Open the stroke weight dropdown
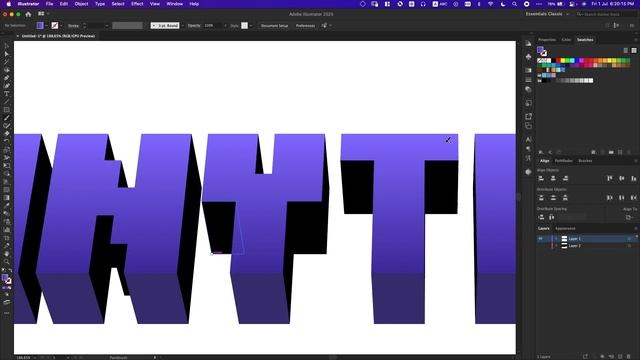 [x=107, y=25]
